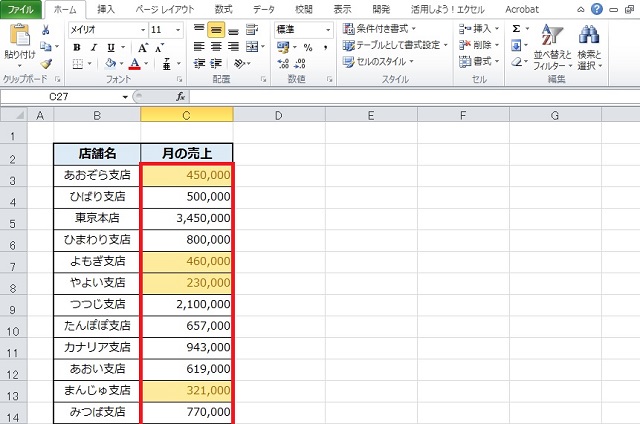Viewport: 640px width, 424px height.
Task: Apply percent style
Action: (x=308, y=47)
